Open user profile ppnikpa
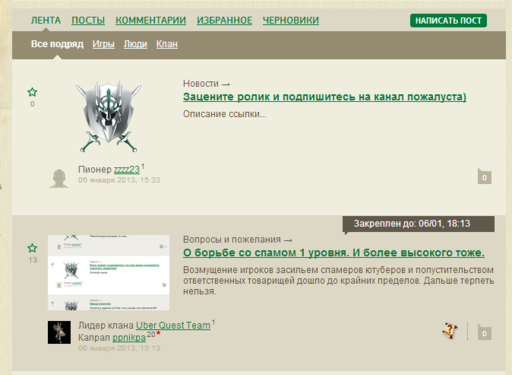 (129, 338)
